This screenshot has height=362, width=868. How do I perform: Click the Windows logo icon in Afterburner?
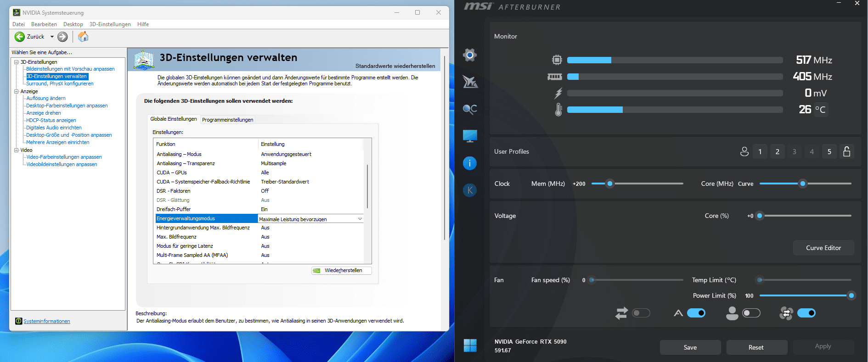(x=470, y=345)
